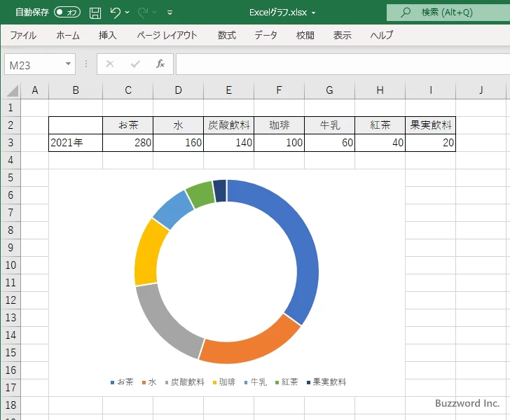Click cell containing 炭酸飲料 in table

click(x=228, y=125)
